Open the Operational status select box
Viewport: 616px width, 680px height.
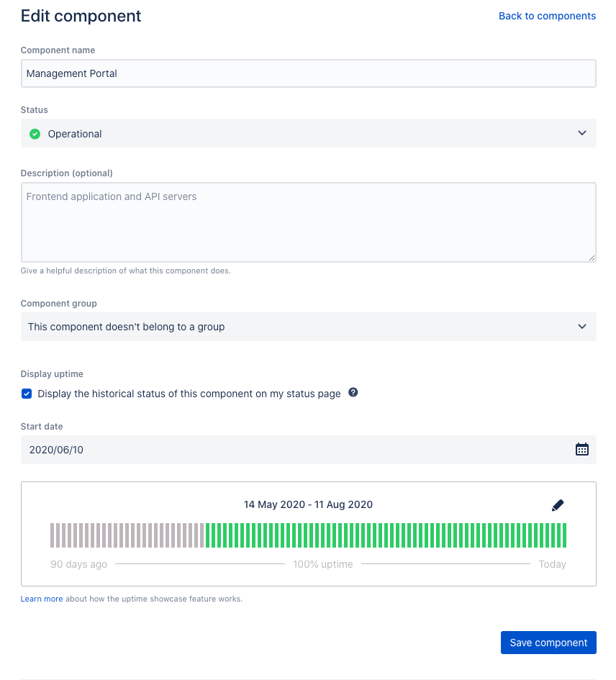309,133
